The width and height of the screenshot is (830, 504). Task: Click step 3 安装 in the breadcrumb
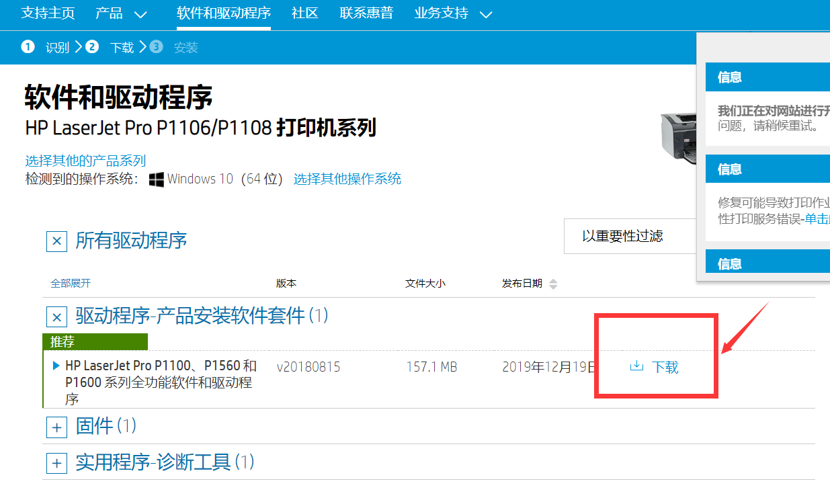click(x=174, y=48)
